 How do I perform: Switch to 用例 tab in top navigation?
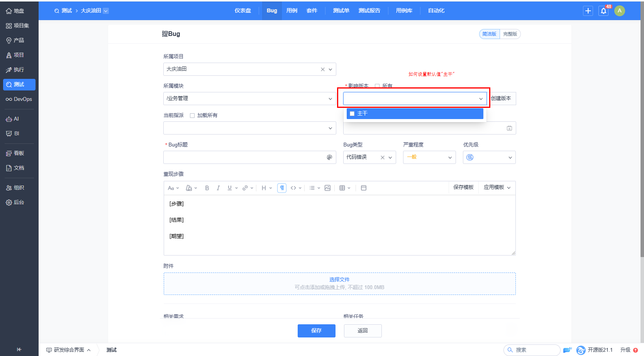291,11
